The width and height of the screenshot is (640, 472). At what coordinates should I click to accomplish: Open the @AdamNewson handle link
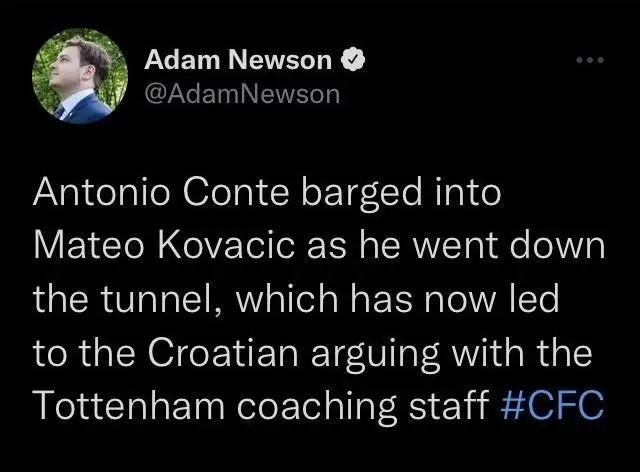[x=242, y=94]
